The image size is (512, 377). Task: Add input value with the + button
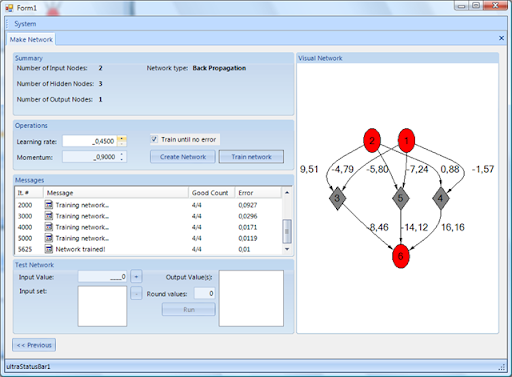coord(136,276)
